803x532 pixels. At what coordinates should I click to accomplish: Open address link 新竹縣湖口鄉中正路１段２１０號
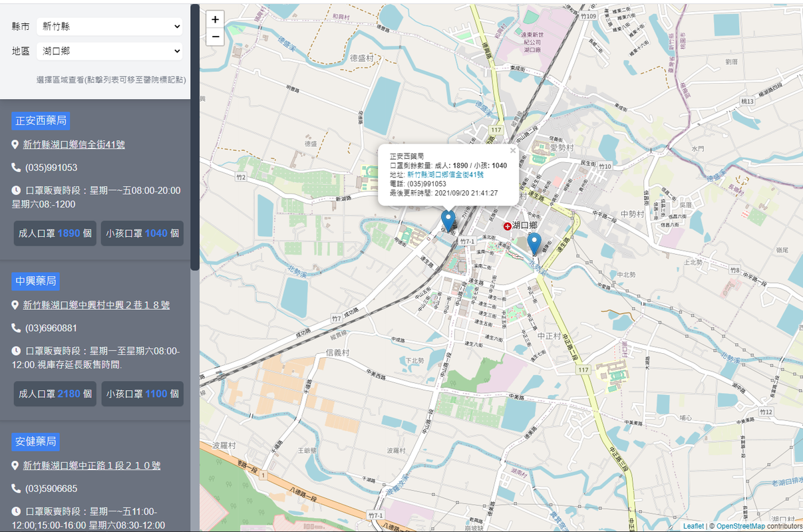[x=92, y=465]
